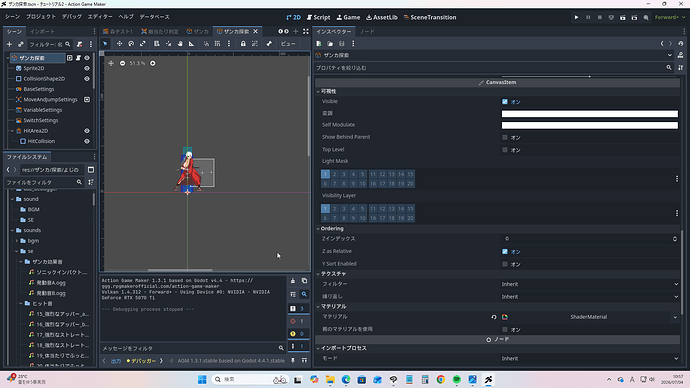The height and width of the screenshot is (388, 690).
Task: Select the Rotate tool in viewport toolbar
Action: click(131, 44)
